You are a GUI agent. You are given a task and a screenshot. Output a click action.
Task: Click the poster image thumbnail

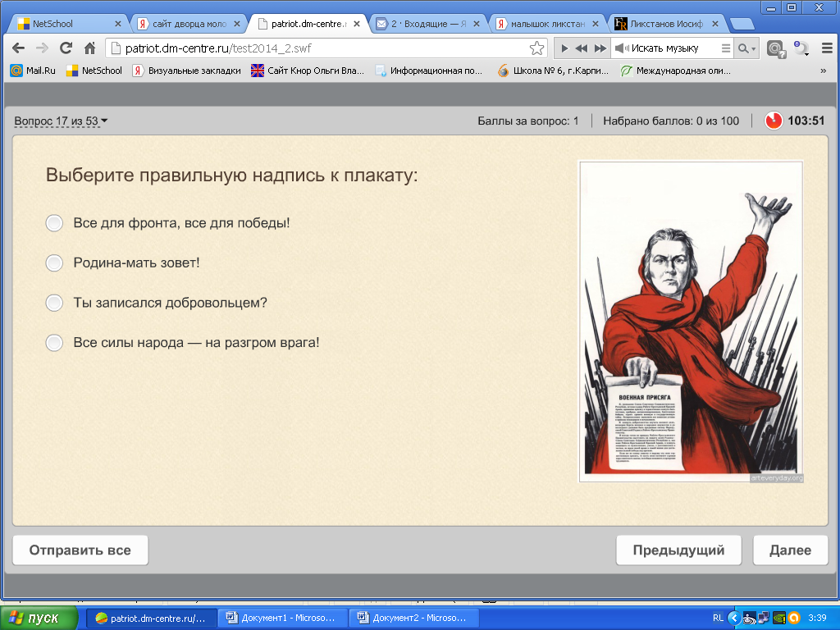click(691, 322)
